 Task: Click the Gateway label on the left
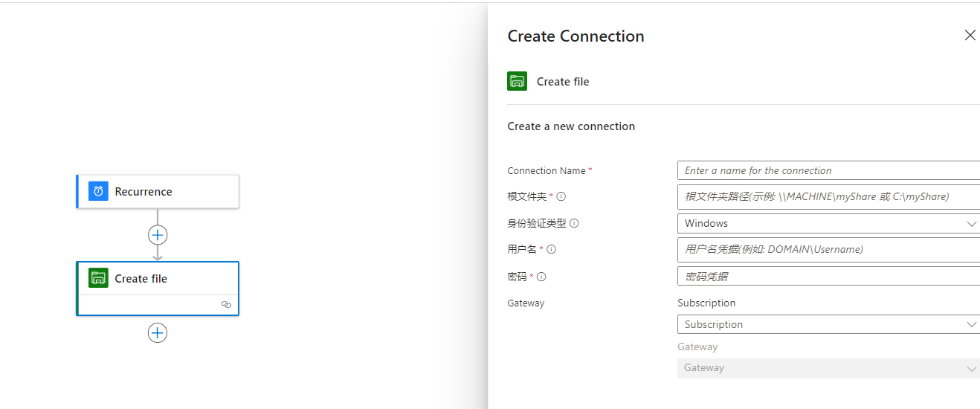(526, 303)
